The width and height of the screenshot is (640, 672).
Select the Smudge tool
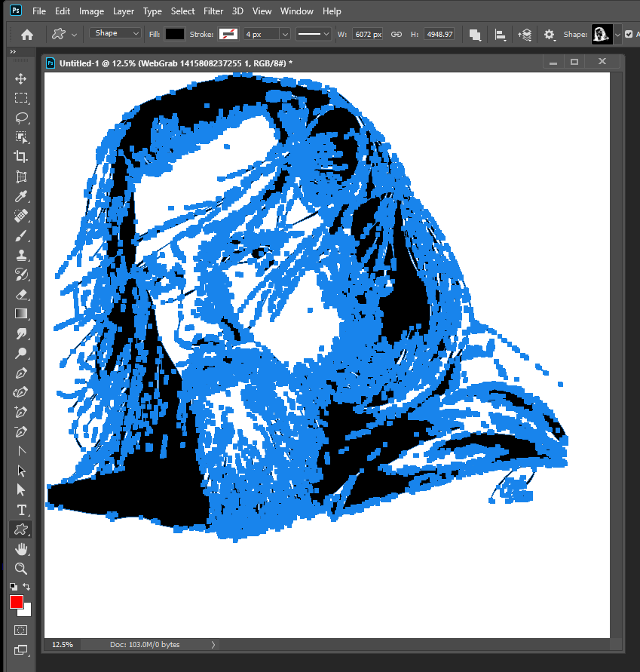pos(20,333)
